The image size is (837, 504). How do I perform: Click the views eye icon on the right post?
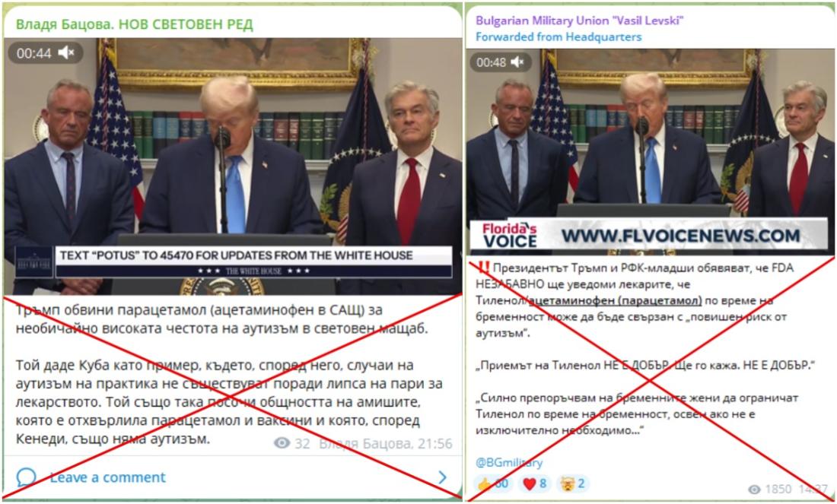click(754, 489)
